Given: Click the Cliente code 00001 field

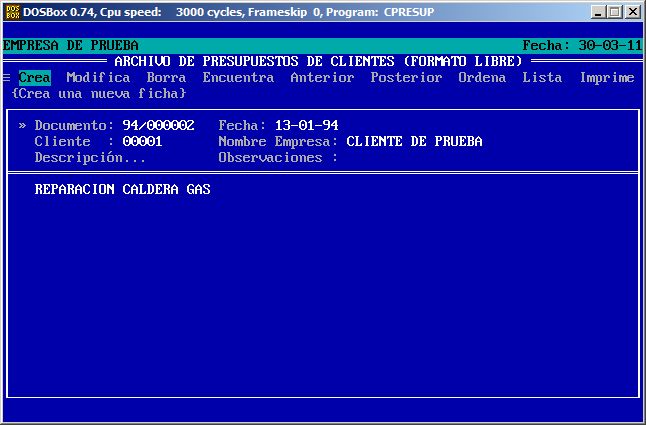Looking at the screenshot, I should coord(142,142).
